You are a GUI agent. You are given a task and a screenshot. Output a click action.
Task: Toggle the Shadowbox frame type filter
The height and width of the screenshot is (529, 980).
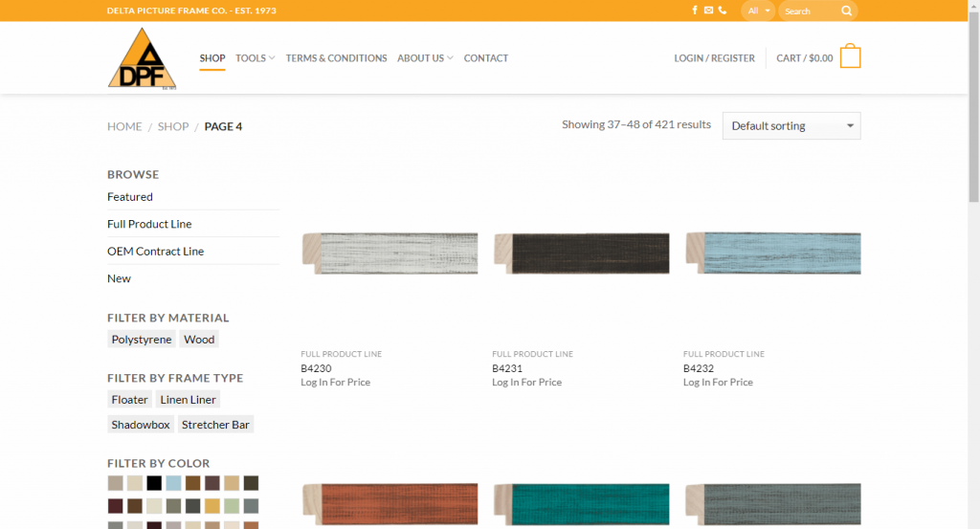[141, 425]
